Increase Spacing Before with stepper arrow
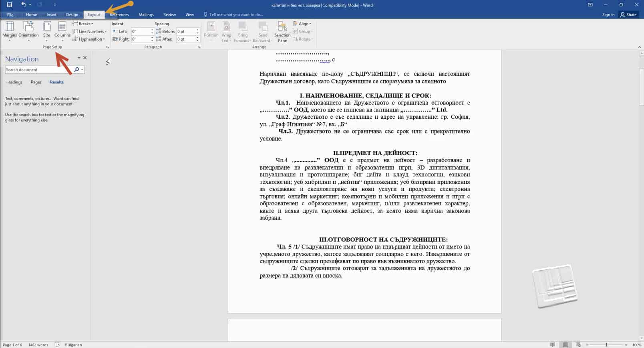Screen dimensions: 644x348 pos(197,30)
